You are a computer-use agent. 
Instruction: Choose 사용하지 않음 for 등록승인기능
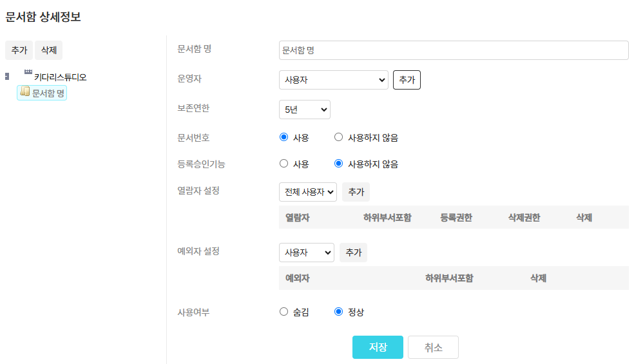pos(338,164)
